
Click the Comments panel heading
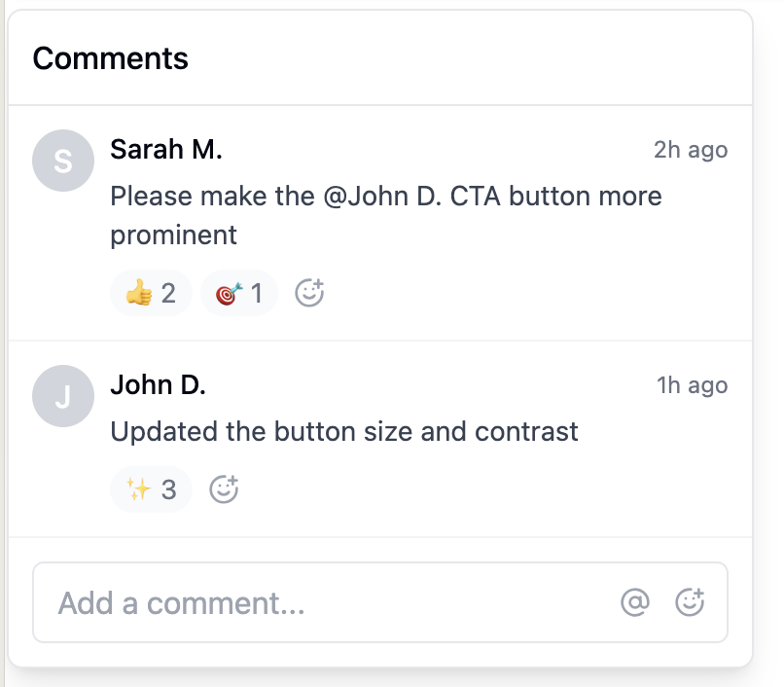[111, 58]
